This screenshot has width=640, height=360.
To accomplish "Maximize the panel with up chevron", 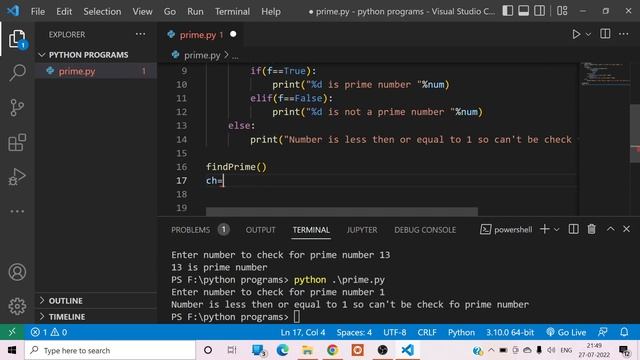I will click(611, 229).
